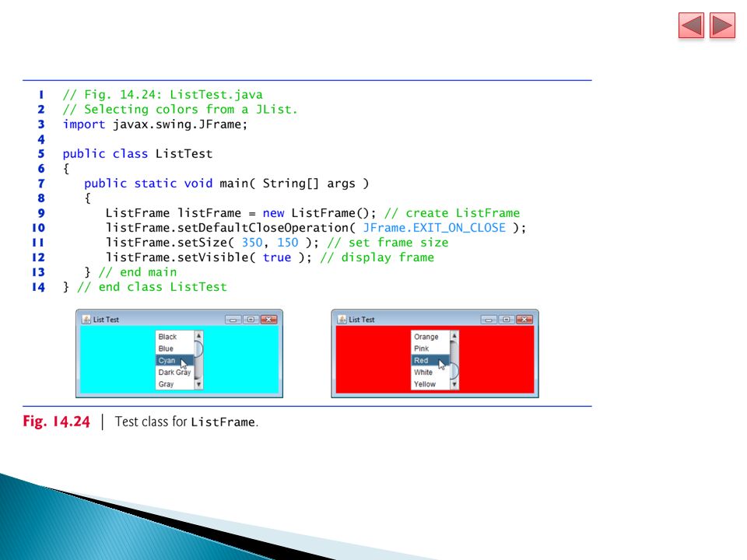
Task: Click '// create ListFrame' comment
Action: 452,213
